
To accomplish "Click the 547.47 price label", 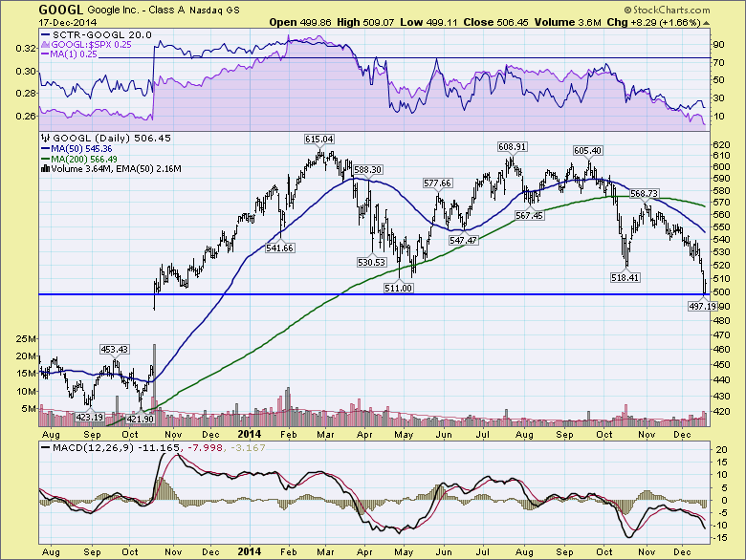I will pyautogui.click(x=464, y=241).
